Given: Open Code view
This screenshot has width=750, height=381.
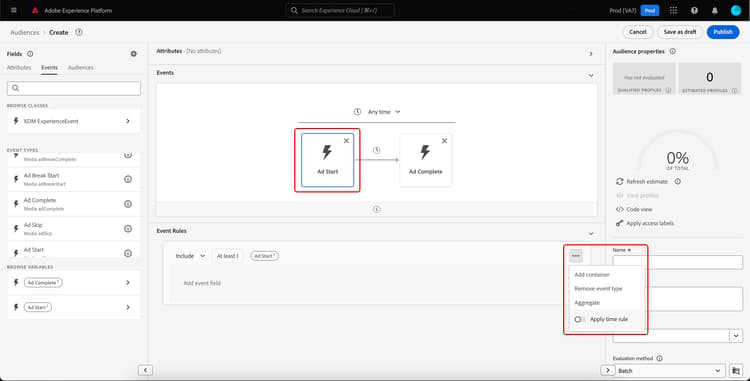Looking at the screenshot, I should coord(639,209).
